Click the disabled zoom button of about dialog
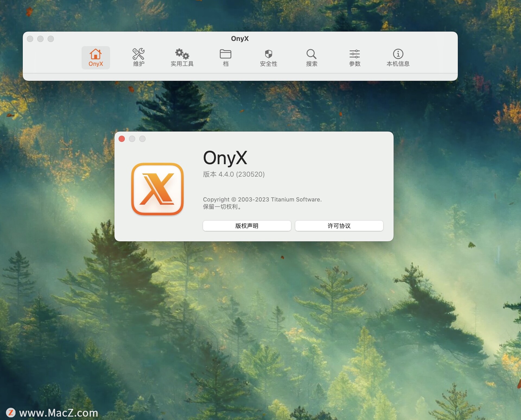Viewport: 521px width, 420px height. click(142, 139)
